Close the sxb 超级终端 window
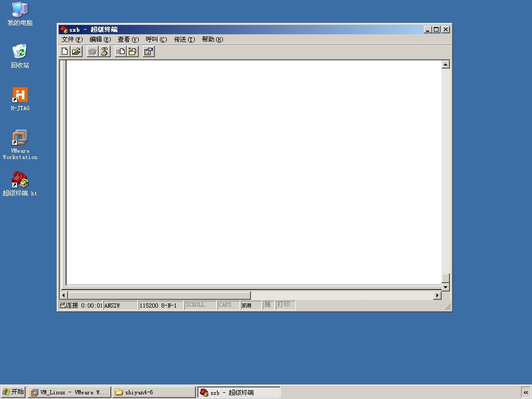 [446, 30]
